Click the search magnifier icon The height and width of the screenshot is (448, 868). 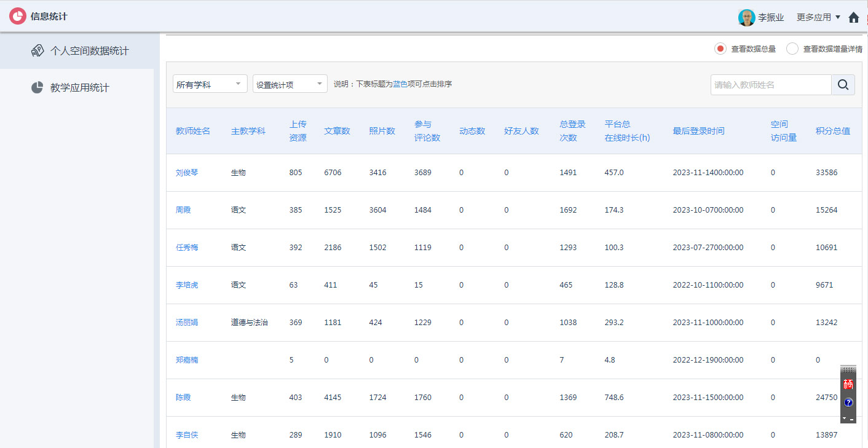pos(843,85)
